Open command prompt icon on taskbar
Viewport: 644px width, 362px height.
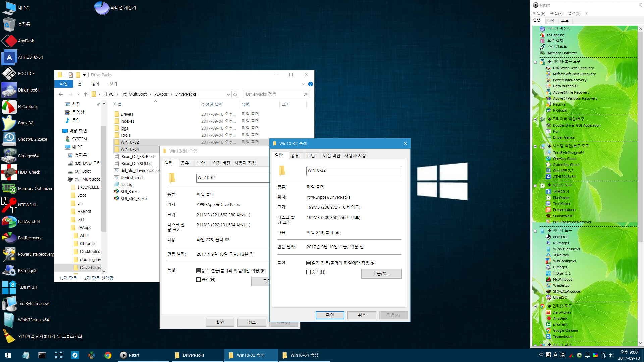point(42,355)
